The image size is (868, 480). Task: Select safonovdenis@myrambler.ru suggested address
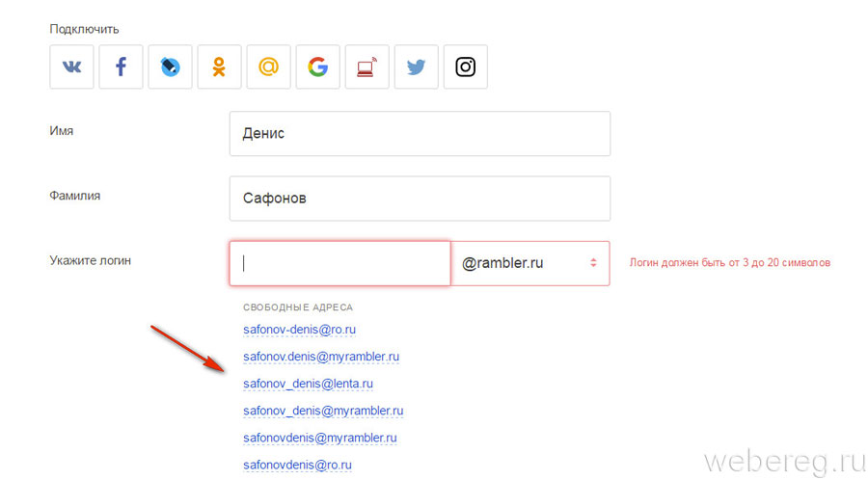320,438
